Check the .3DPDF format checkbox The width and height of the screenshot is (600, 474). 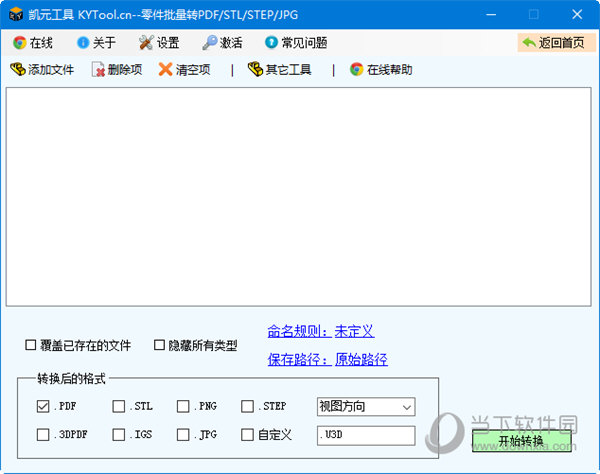tap(43, 435)
